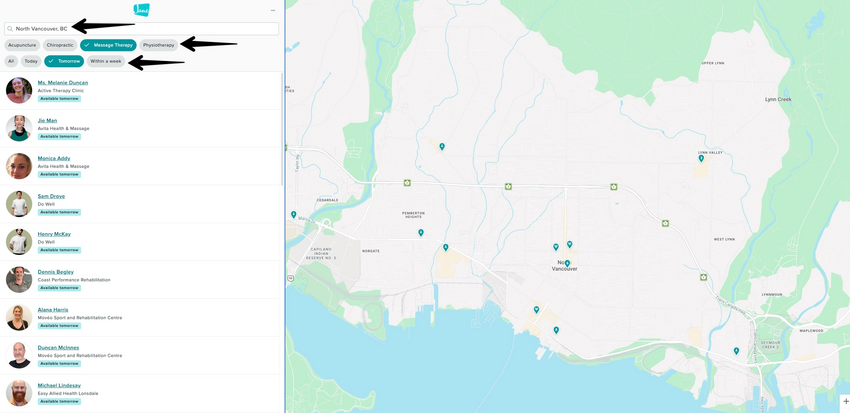Enable the Acupuncture filter chip
Screen dimensions: 850x413
coord(22,45)
